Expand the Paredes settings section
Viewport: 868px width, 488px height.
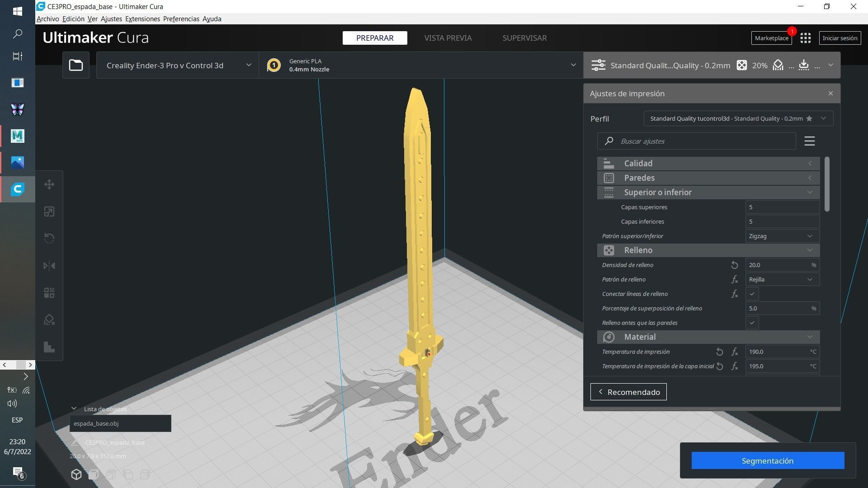click(708, 178)
